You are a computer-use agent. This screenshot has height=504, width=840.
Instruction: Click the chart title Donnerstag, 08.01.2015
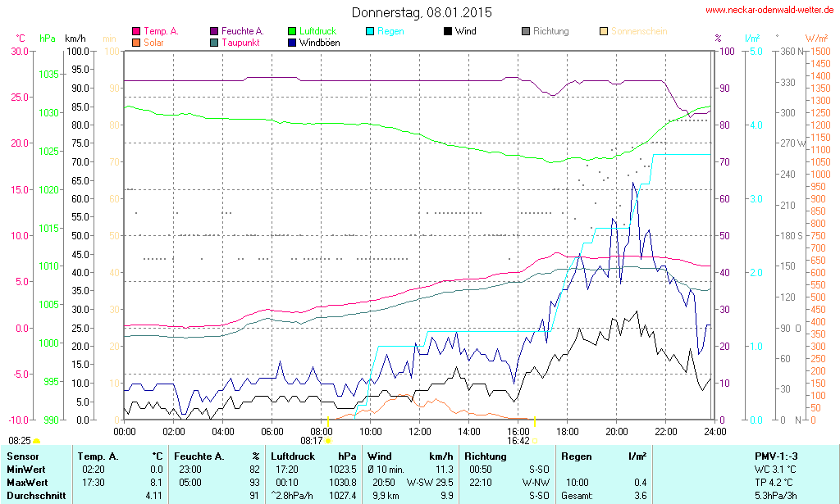[x=422, y=12]
